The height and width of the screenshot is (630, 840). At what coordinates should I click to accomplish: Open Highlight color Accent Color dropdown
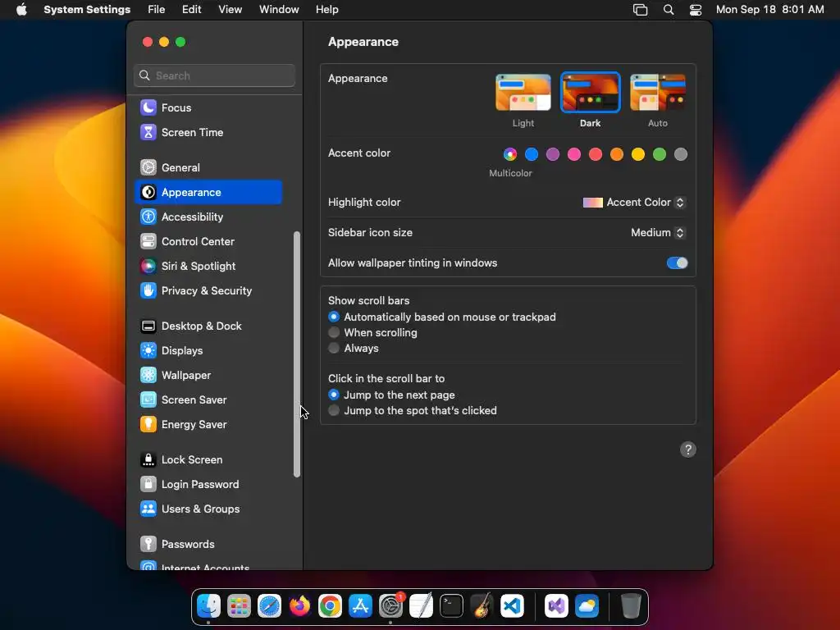tap(634, 203)
